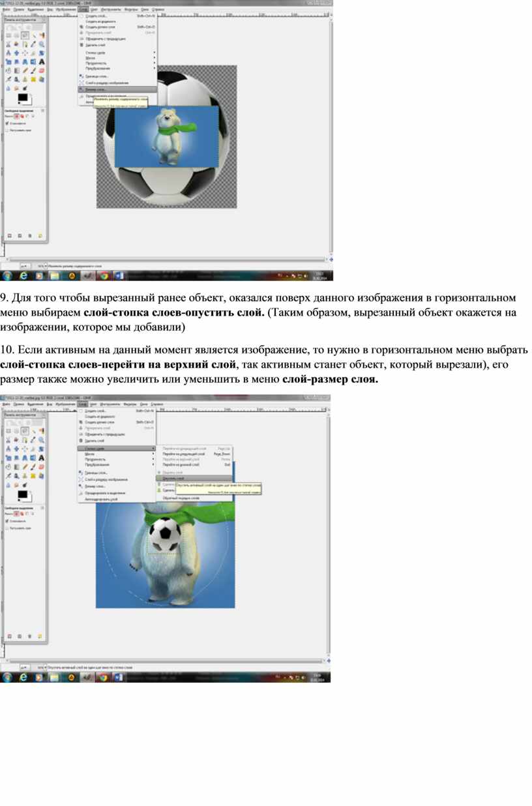Select the Bucket Fill tool in upper toolbox
The width and height of the screenshot is (532, 806).
coord(8,70)
